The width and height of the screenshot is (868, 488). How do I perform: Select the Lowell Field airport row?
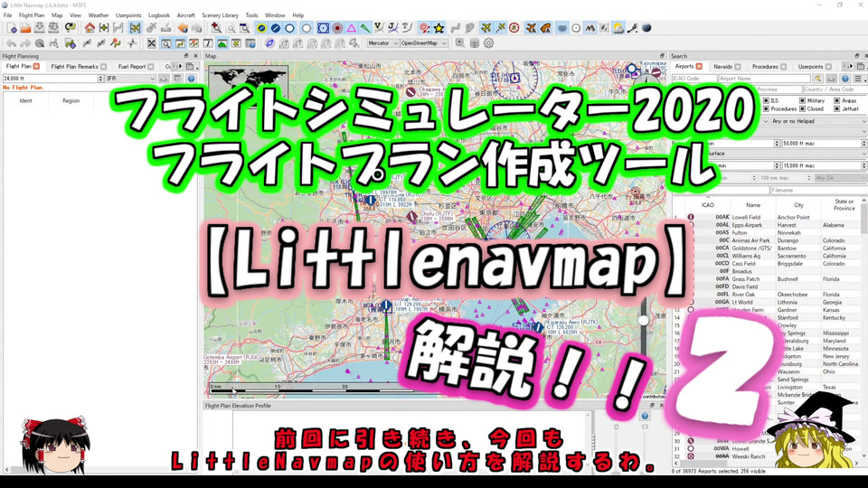(x=768, y=218)
